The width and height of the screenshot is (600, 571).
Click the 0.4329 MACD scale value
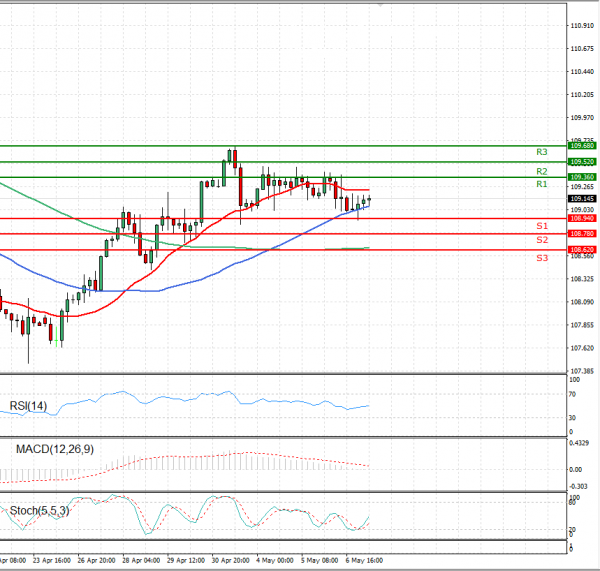579,443
